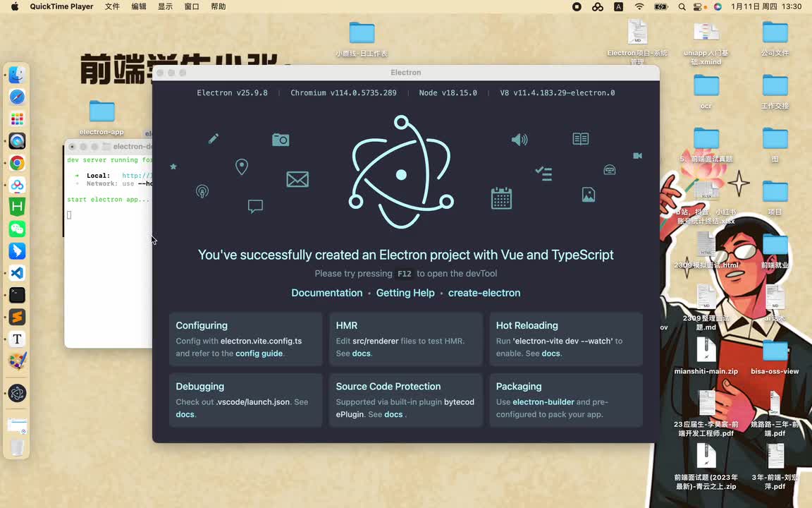The image size is (812, 508).
Task: Select the 项目 folder on desktop
Action: point(775,198)
